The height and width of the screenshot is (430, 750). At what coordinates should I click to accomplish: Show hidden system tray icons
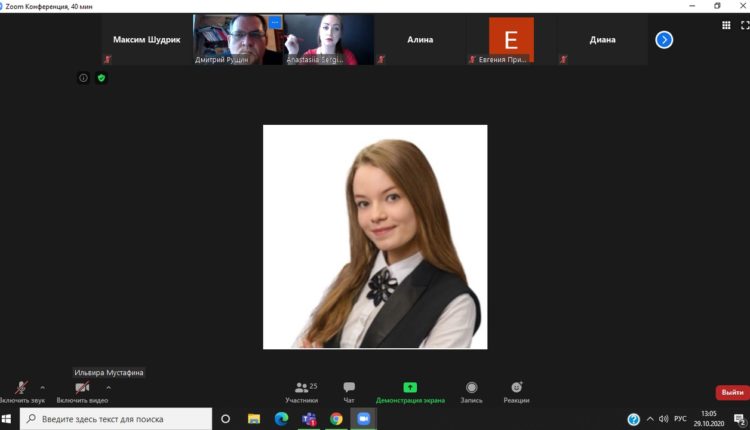(x=650, y=419)
